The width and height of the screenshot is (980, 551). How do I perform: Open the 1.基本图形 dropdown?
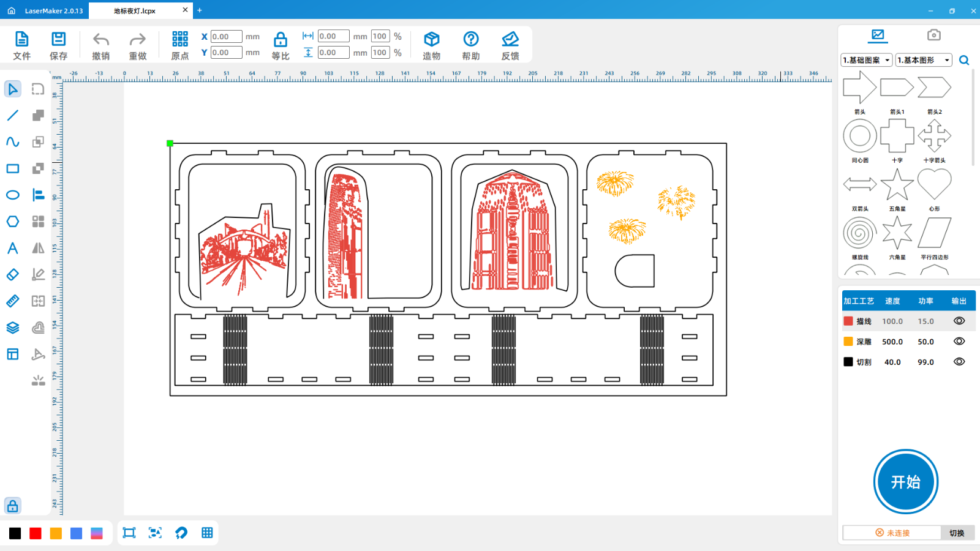tap(923, 60)
